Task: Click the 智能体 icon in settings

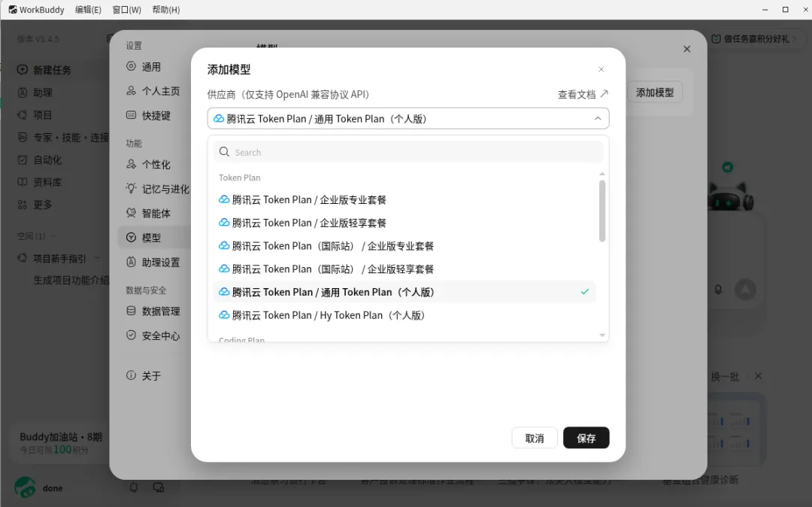Action: coord(131,213)
